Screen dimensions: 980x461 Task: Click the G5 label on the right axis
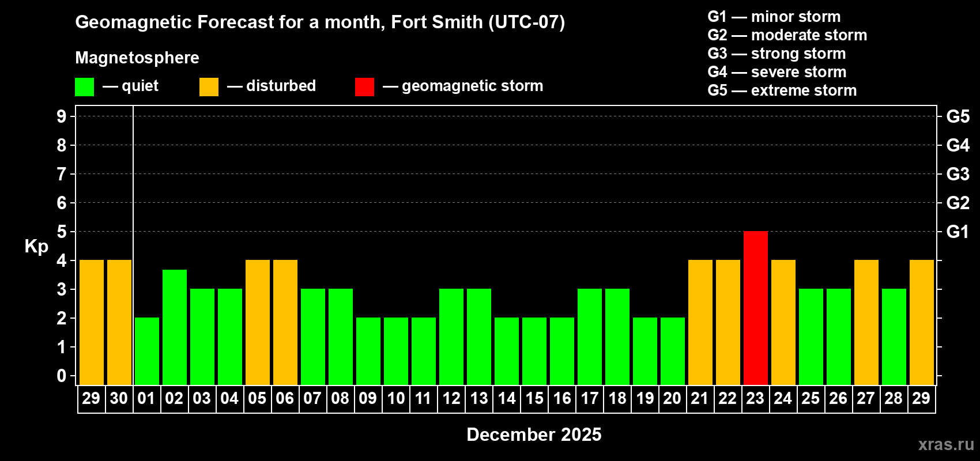tap(958, 116)
